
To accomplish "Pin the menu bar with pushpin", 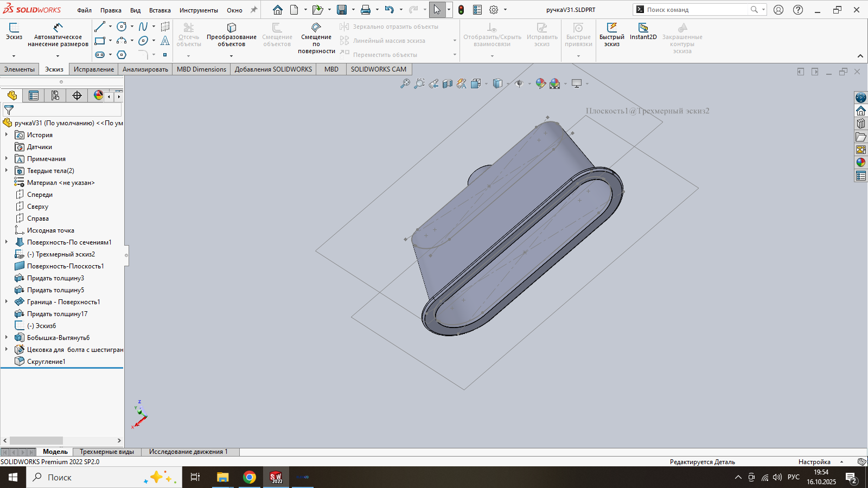I will point(253,10).
